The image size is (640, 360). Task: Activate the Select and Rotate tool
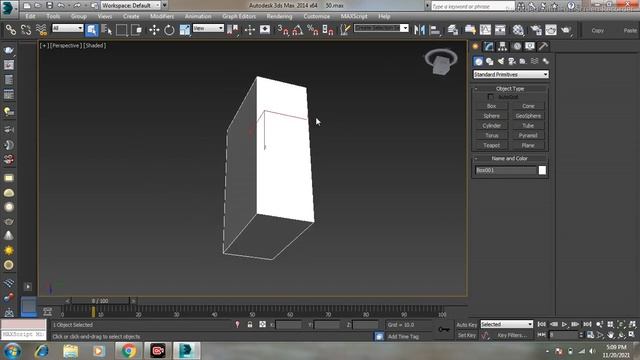coord(169,30)
